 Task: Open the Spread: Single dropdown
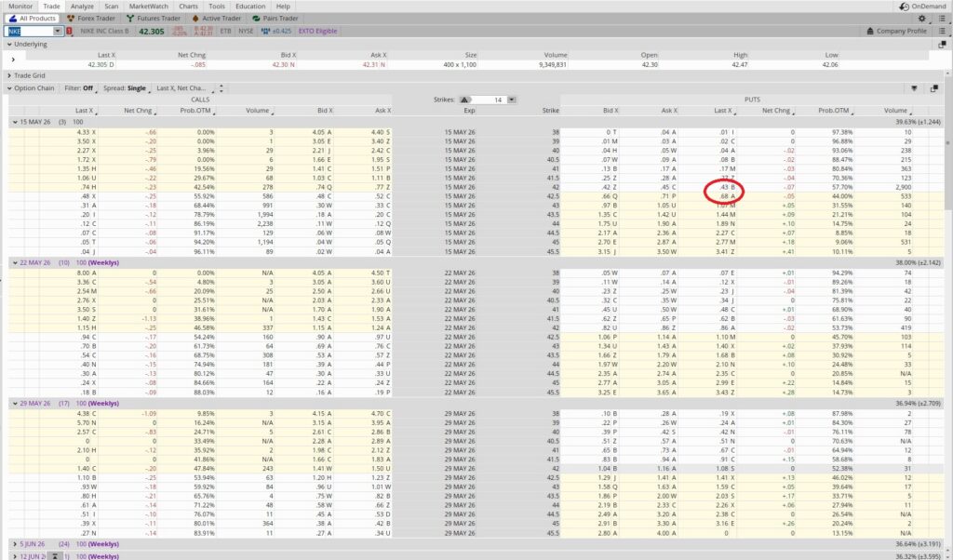pyautogui.click(x=126, y=88)
